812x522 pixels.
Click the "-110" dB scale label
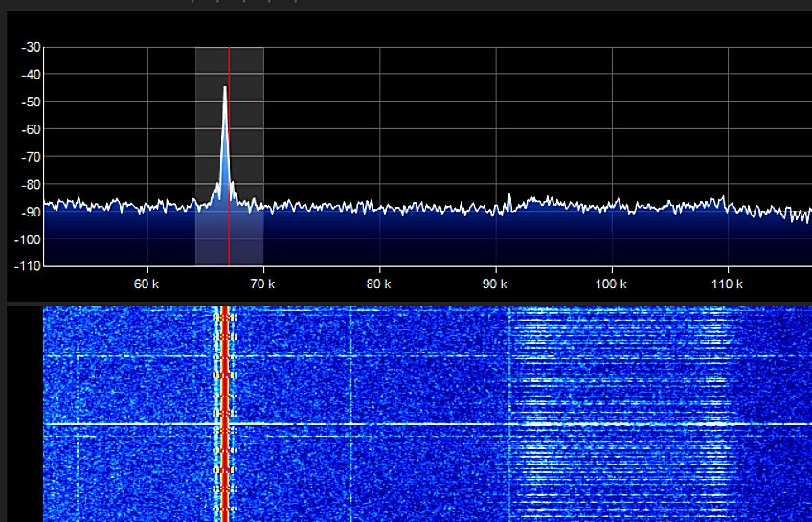click(x=28, y=265)
